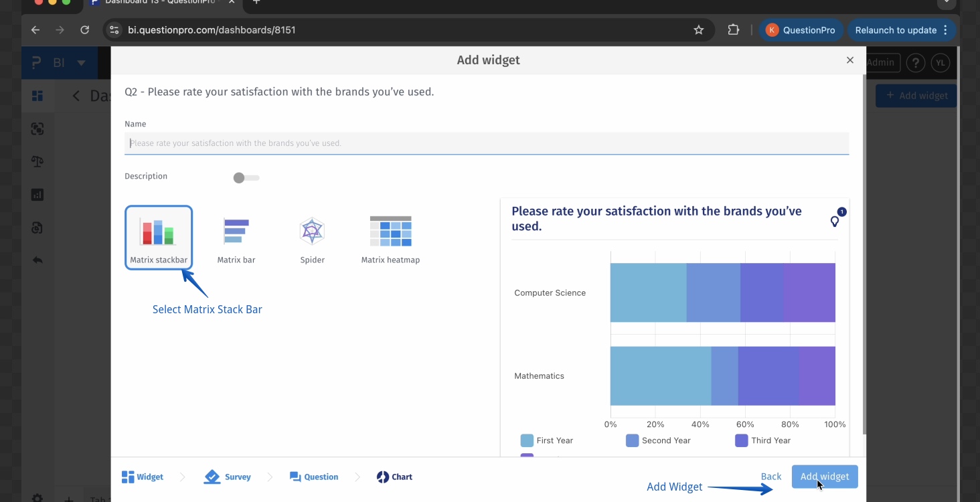Image resolution: width=980 pixels, height=502 pixels.
Task: Open the balance scale comparison tool in sidebar
Action: [37, 161]
